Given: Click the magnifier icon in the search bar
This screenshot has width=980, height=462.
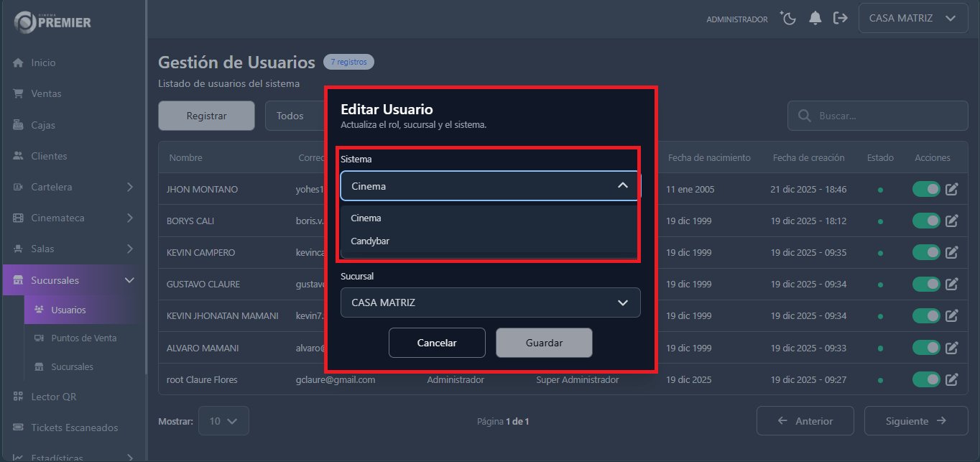Looking at the screenshot, I should (803, 116).
